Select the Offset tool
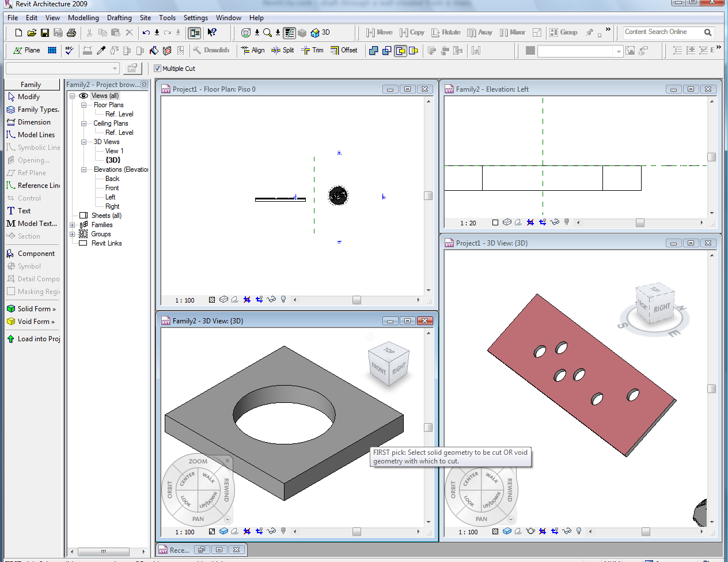728x562 pixels. click(x=344, y=51)
